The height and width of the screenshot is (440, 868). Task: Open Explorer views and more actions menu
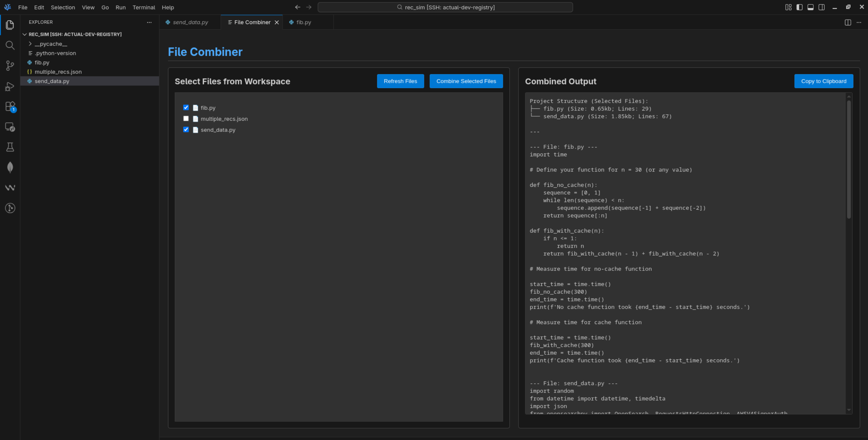click(149, 22)
